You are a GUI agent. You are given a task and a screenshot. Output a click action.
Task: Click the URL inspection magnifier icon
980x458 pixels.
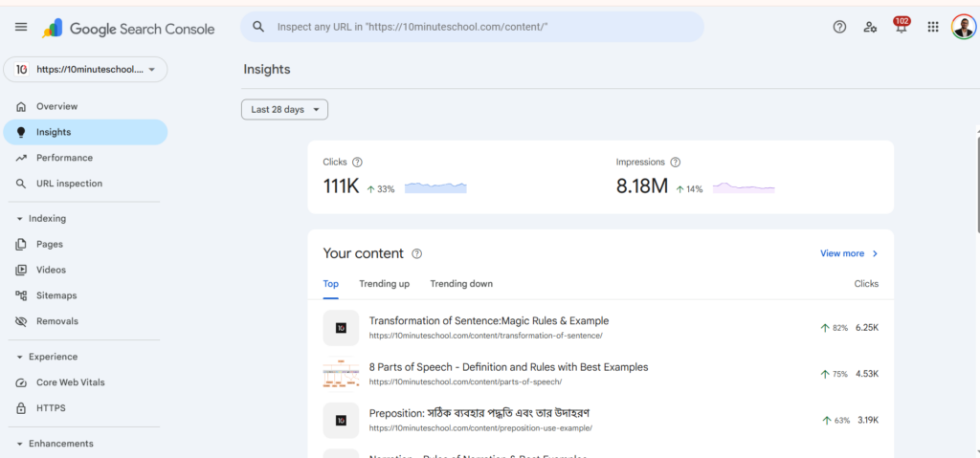[21, 184]
